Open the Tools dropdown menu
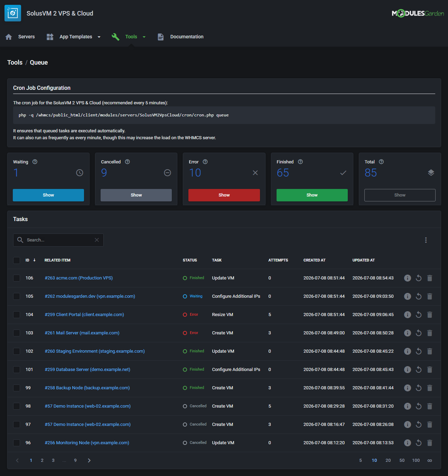This screenshot has width=448, height=476. click(x=129, y=37)
